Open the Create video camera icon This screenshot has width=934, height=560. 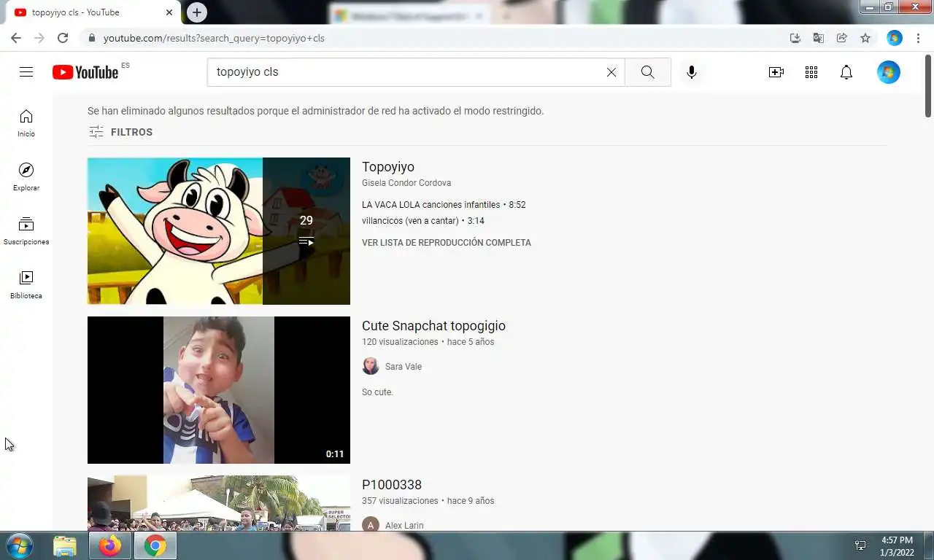(776, 72)
